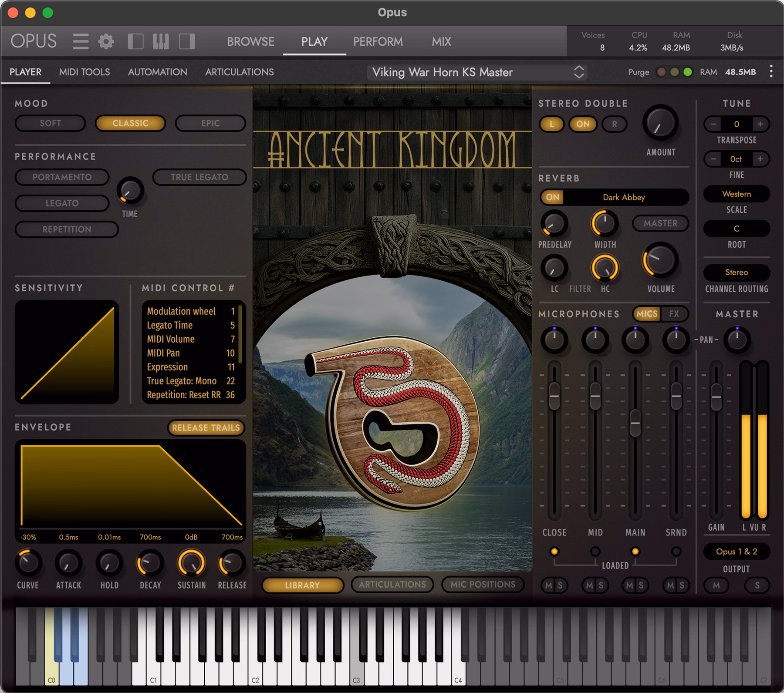The height and width of the screenshot is (693, 784).
Task: Open the Western scale dropdown
Action: point(736,194)
